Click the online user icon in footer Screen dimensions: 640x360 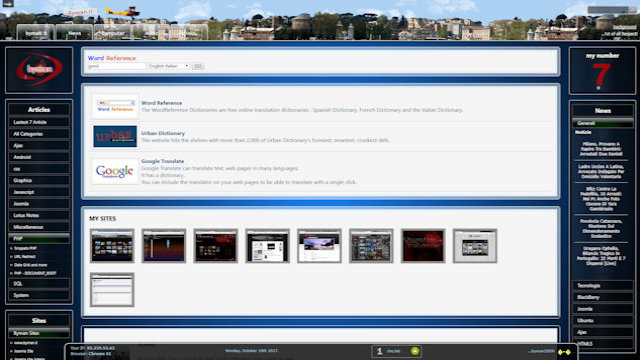(x=379, y=351)
